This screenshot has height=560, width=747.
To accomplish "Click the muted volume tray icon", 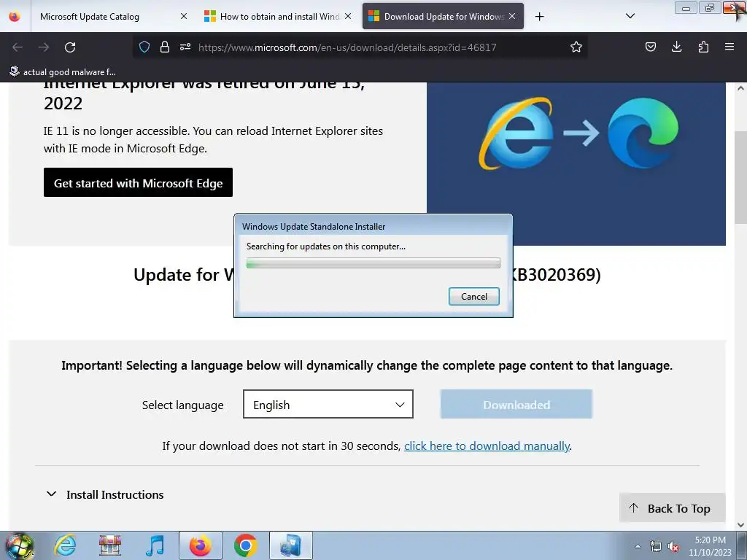I will [x=673, y=546].
